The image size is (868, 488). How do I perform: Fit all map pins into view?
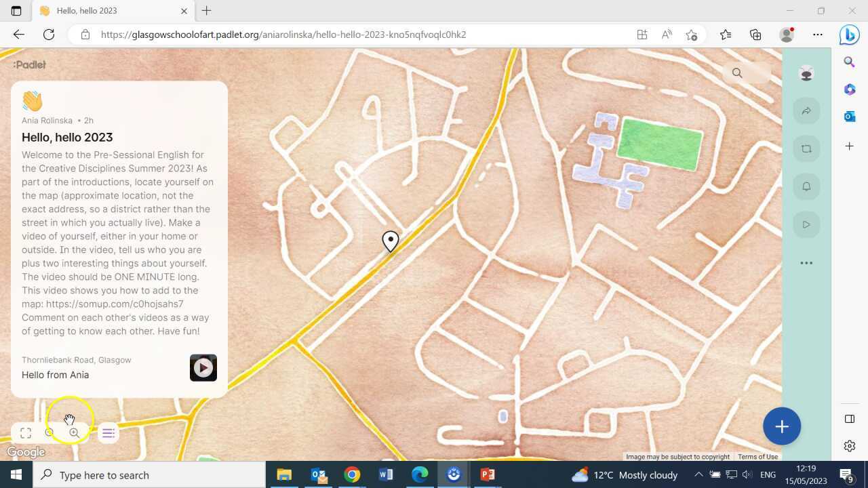coord(26,432)
